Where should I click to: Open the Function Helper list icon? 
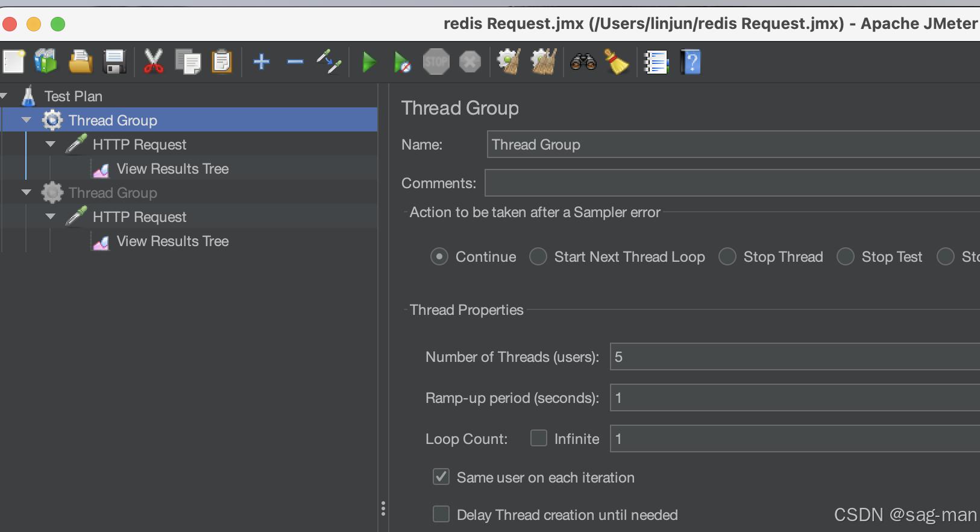656,62
